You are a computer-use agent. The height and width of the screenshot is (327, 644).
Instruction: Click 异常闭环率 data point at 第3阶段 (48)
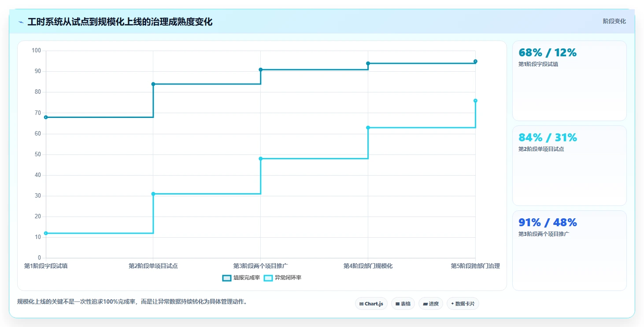tap(261, 158)
